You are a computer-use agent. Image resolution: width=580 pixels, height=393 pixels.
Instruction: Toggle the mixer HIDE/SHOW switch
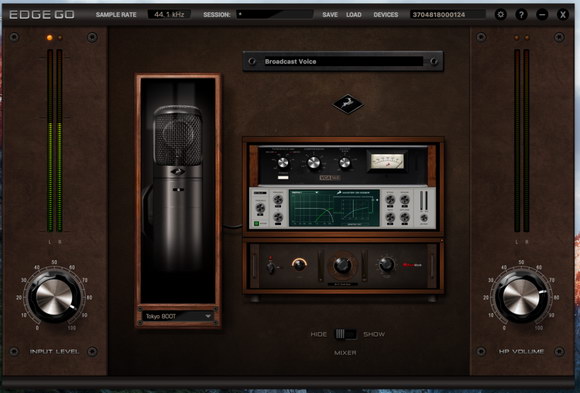pyautogui.click(x=345, y=334)
